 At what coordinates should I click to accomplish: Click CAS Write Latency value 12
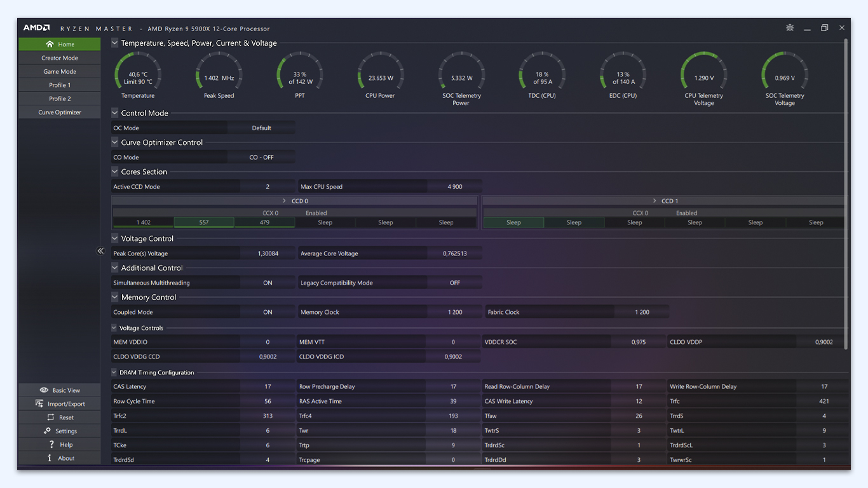639,401
